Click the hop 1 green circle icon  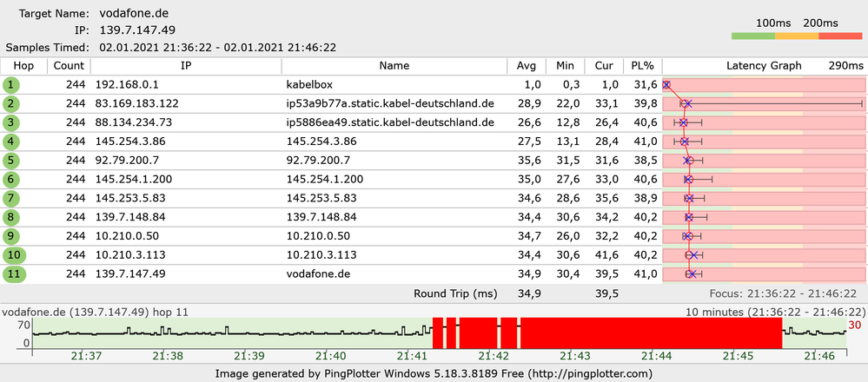point(11,85)
